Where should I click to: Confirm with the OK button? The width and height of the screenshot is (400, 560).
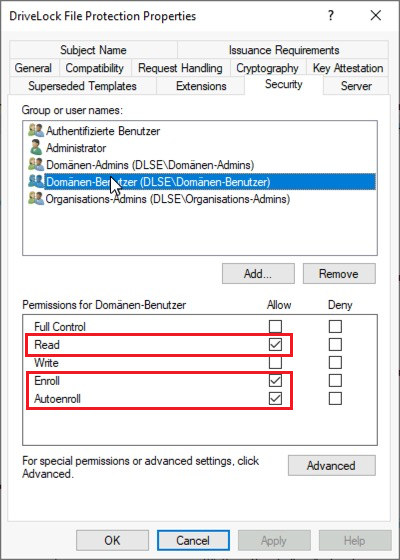pos(112,540)
